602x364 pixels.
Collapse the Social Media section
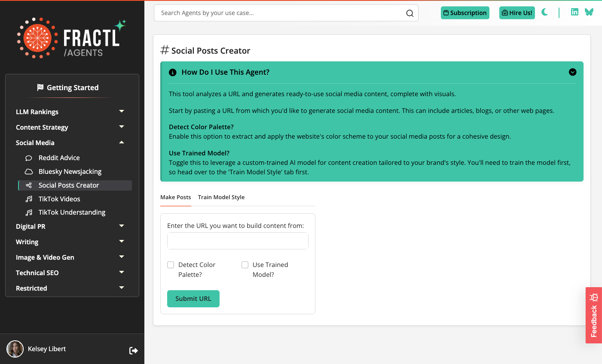tap(122, 142)
